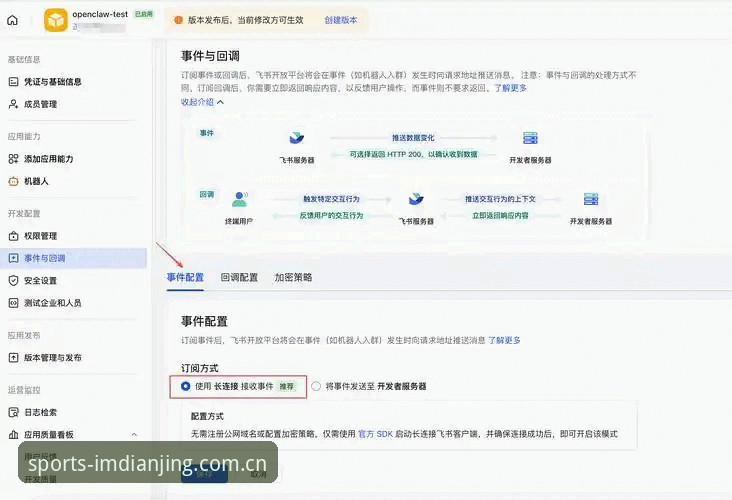Click the 添加应用能力 grid icon
732x500 pixels.
pyautogui.click(x=14, y=159)
